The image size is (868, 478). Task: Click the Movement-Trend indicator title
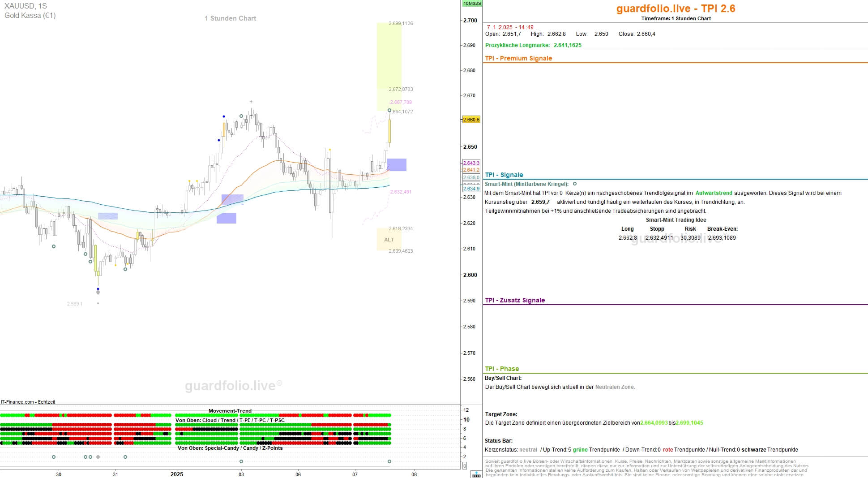(230, 411)
